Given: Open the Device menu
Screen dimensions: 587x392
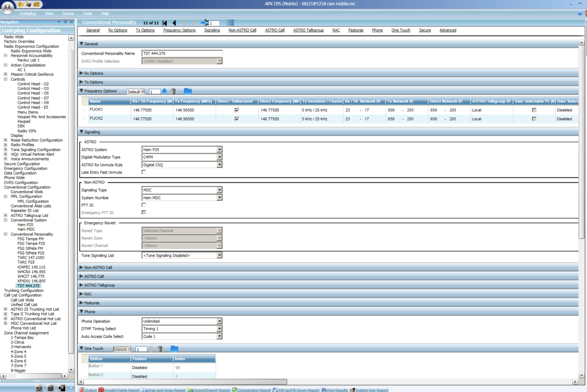Looking at the screenshot, I should 68,13.
